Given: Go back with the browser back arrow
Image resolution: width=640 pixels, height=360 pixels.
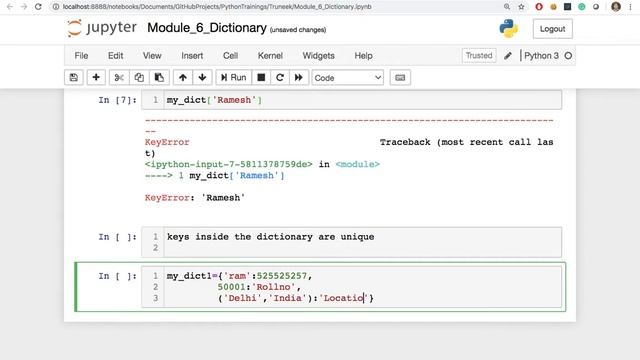Looking at the screenshot, I should pyautogui.click(x=10, y=7).
